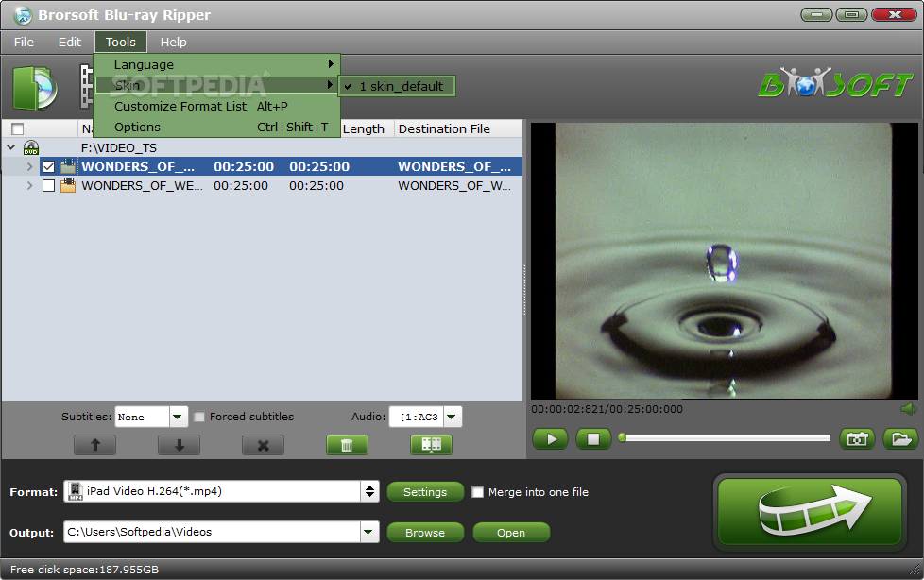Click the DVD disc icon beside F:\VIDEO_TS
The image size is (924, 580).
30,147
